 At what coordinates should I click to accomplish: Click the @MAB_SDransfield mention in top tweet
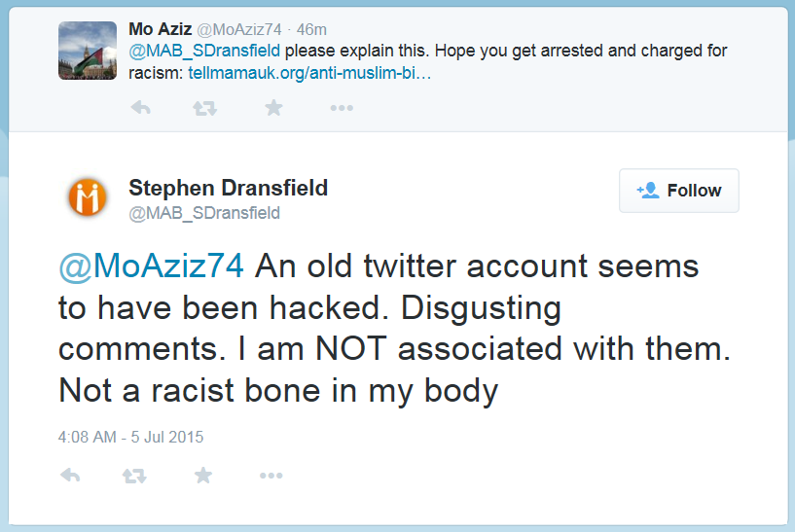click(203, 51)
